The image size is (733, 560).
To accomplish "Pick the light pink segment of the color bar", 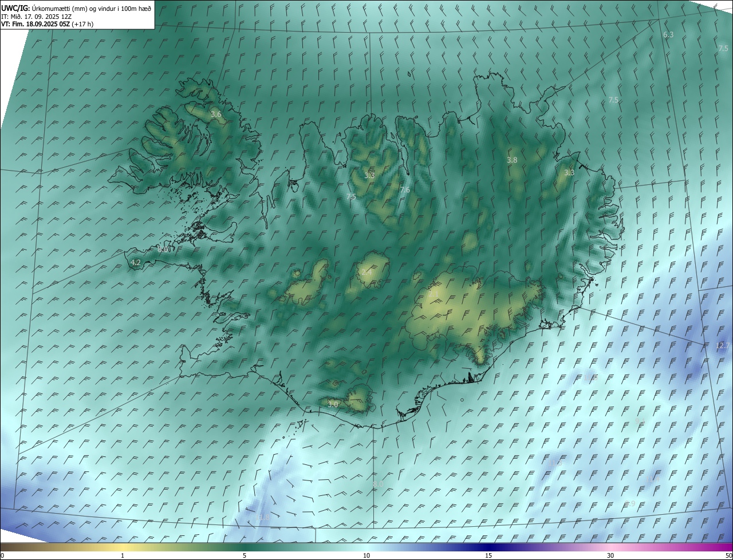I will [x=610, y=547].
